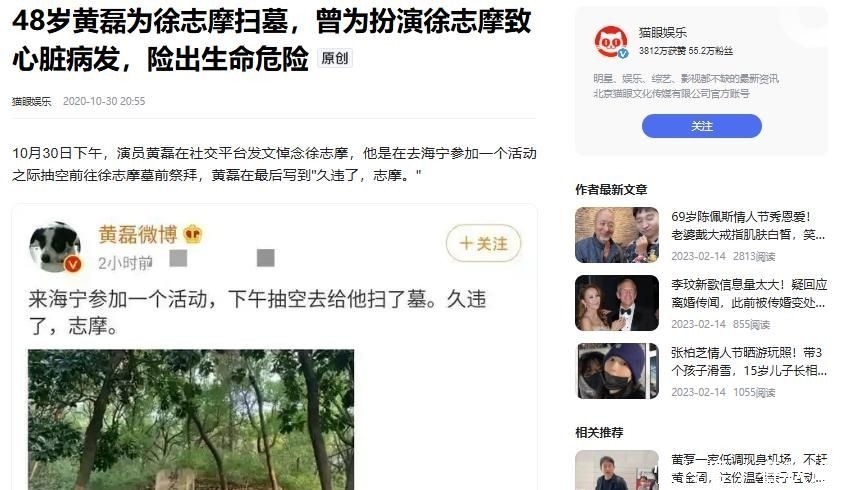The image size is (866, 490).
Task: Click the 猫眼娱乐 author name under headline
Action: (31, 102)
